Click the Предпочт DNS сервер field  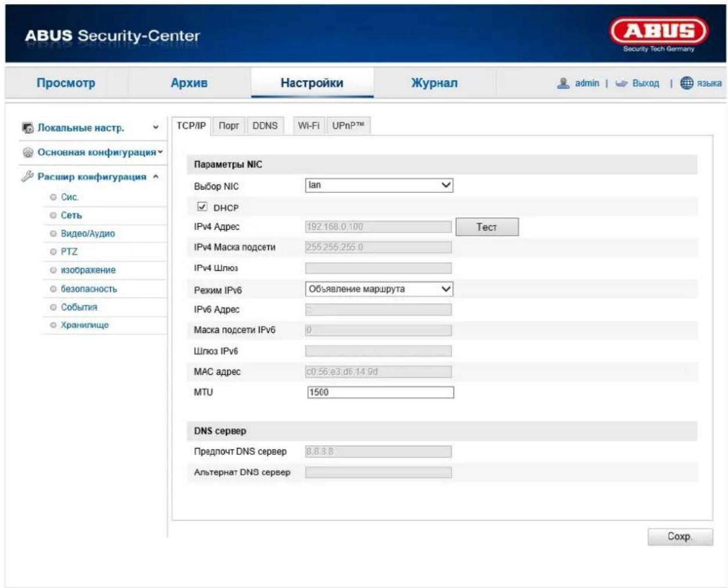[x=379, y=451]
